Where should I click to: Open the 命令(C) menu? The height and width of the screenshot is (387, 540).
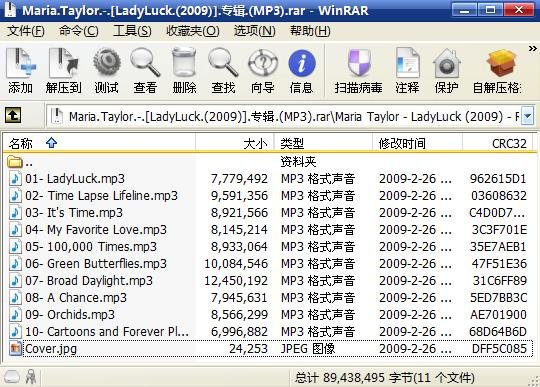coord(79,31)
